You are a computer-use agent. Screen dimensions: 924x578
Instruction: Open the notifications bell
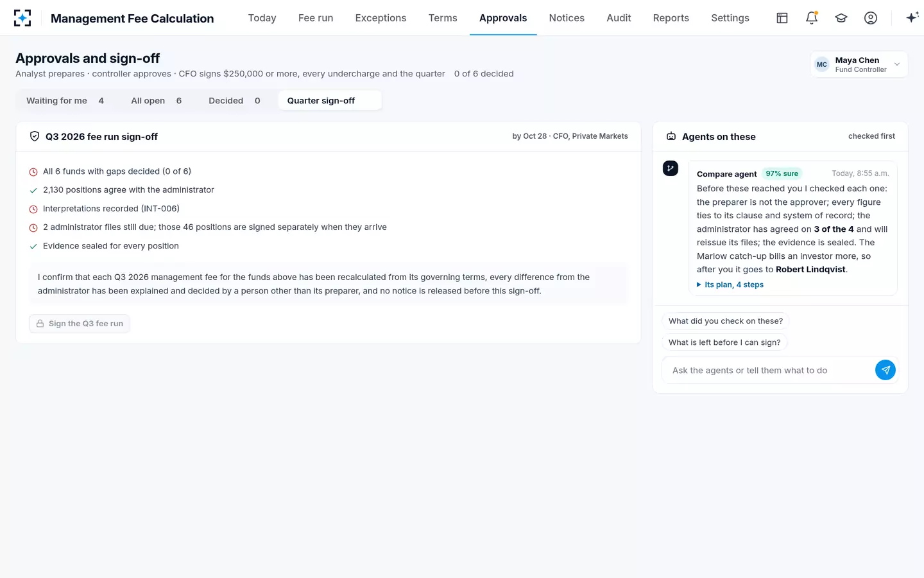tap(812, 18)
